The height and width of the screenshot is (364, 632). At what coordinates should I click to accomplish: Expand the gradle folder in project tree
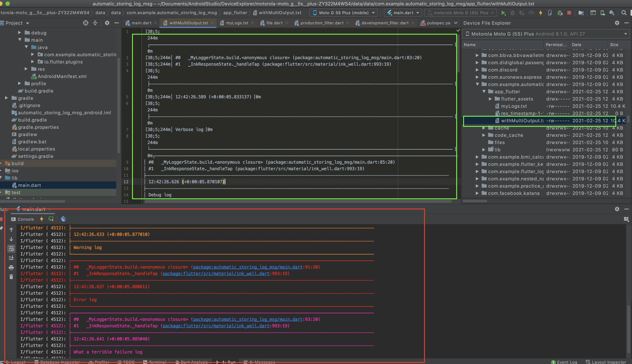click(7, 98)
